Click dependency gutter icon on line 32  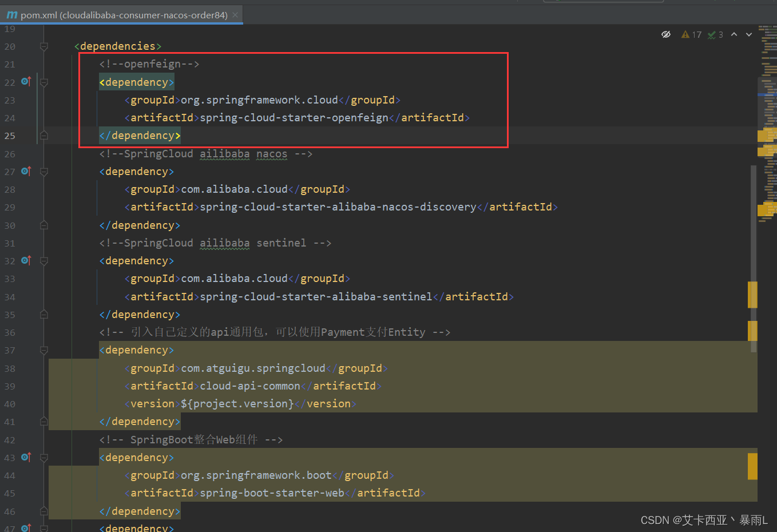(26, 260)
